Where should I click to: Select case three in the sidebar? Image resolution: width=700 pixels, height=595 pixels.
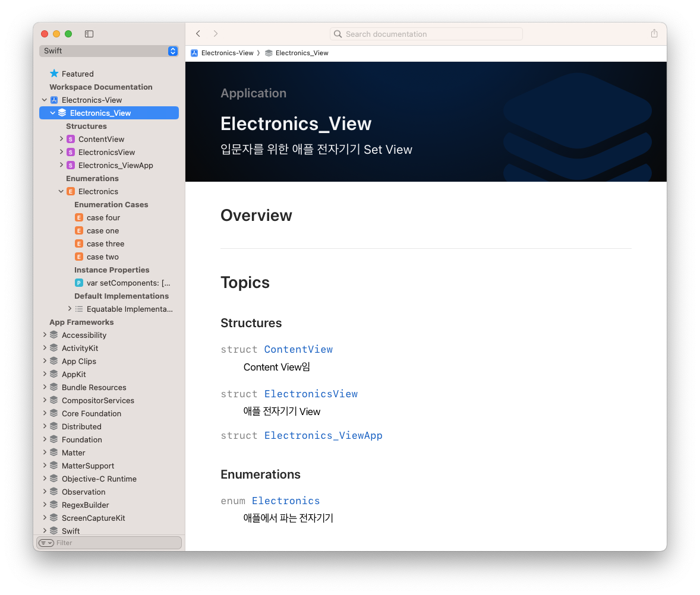[x=105, y=243]
